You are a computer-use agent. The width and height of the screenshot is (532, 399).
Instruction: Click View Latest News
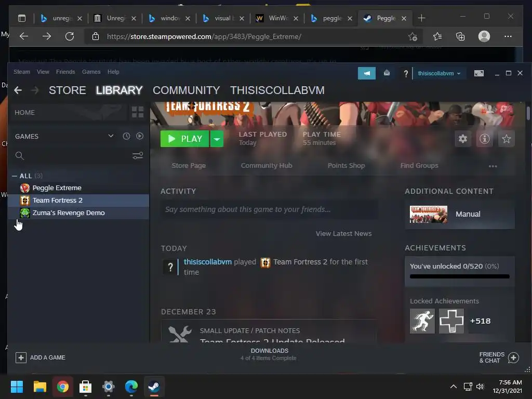[x=344, y=233]
